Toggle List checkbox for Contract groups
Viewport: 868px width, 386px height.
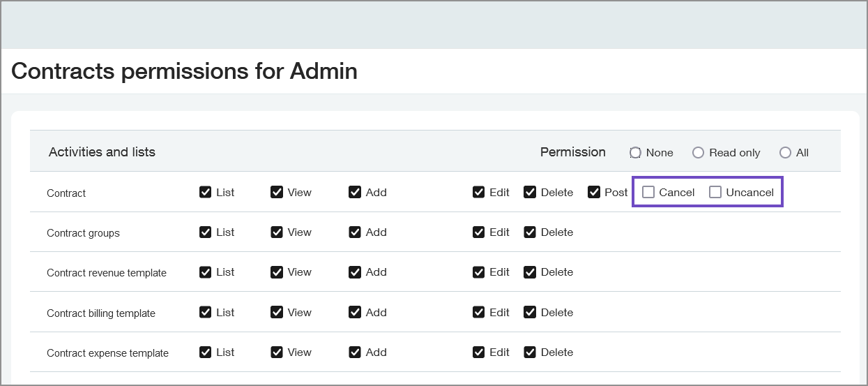click(205, 232)
